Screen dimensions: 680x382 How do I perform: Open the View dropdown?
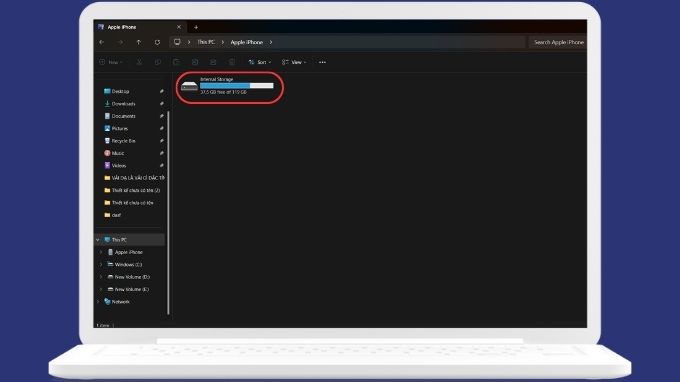pos(294,62)
